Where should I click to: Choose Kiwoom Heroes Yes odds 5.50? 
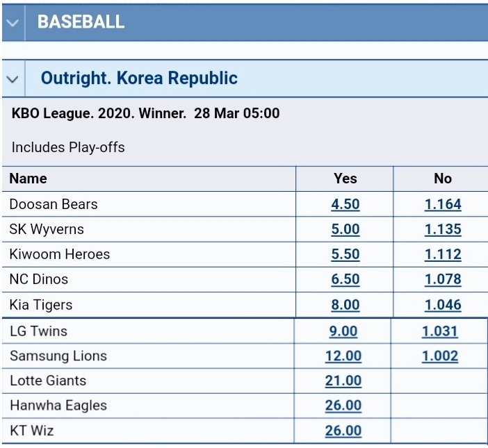pyautogui.click(x=345, y=254)
